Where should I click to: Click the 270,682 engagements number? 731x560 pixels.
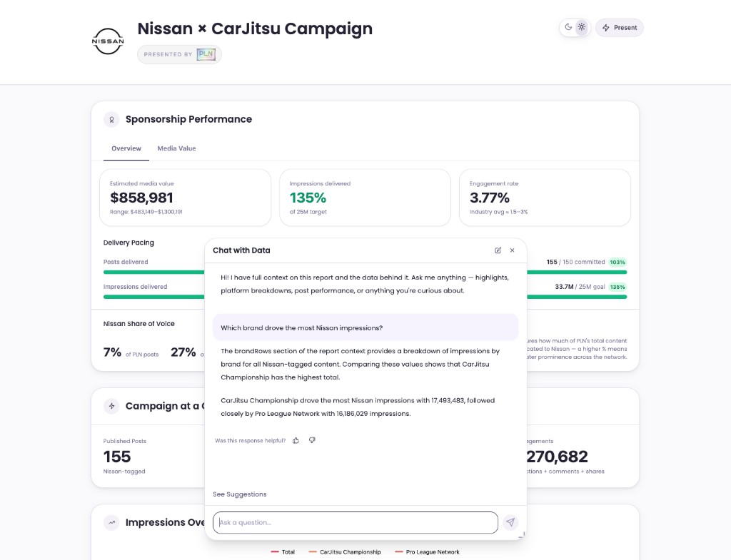[558, 457]
